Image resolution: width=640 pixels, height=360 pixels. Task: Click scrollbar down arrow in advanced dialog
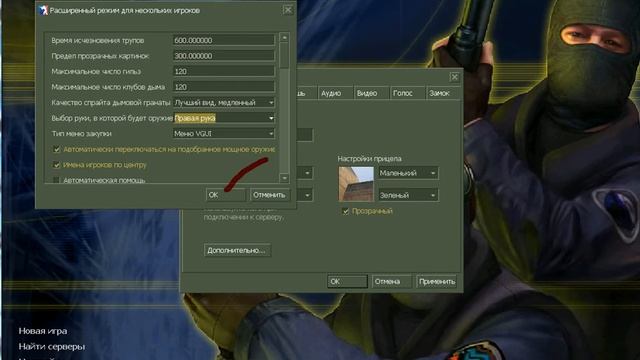tap(284, 178)
